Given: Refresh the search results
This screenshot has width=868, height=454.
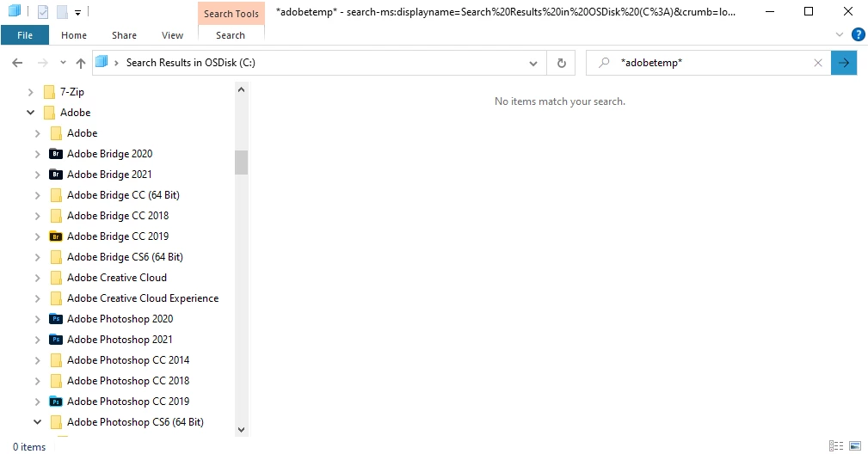Looking at the screenshot, I should point(562,63).
